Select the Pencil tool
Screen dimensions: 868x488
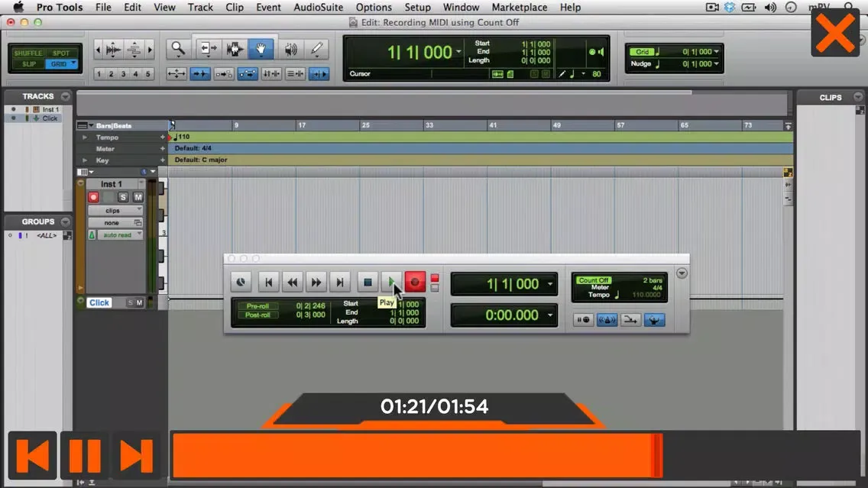click(x=316, y=49)
